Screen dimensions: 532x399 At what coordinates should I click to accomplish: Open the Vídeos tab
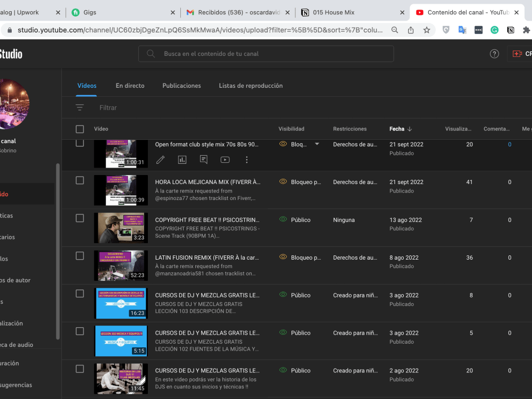tap(87, 86)
